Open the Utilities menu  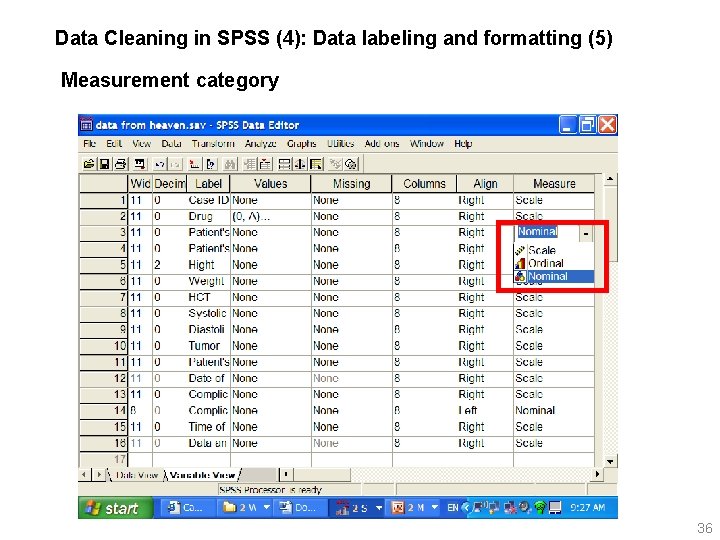point(340,144)
